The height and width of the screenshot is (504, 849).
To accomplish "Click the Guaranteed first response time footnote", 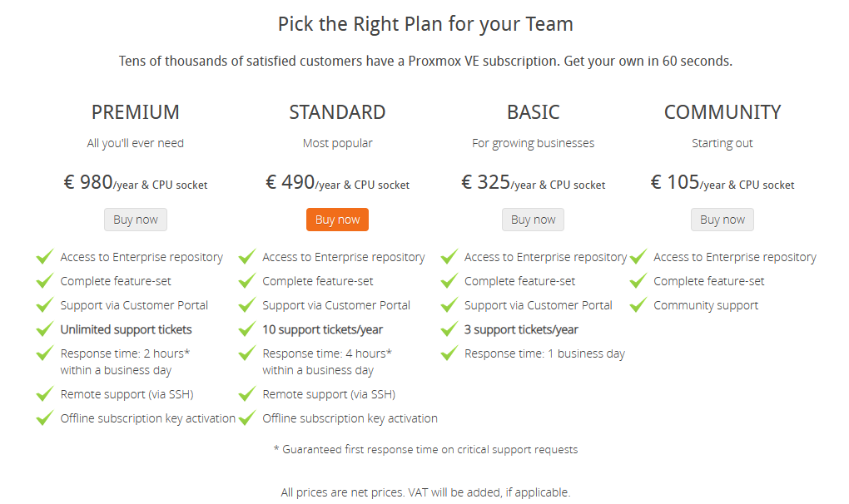I will click(x=425, y=449).
